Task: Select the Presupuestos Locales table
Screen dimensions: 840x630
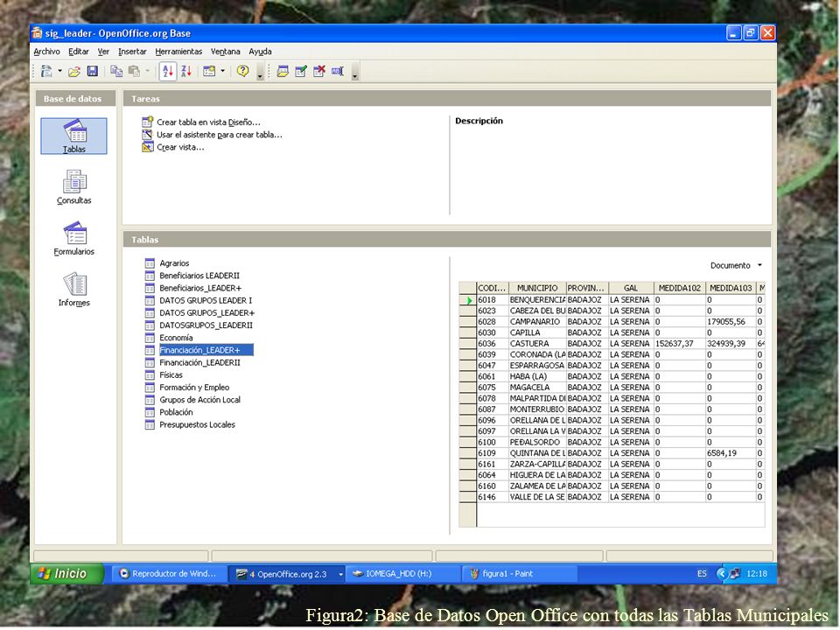Action: tap(190, 424)
